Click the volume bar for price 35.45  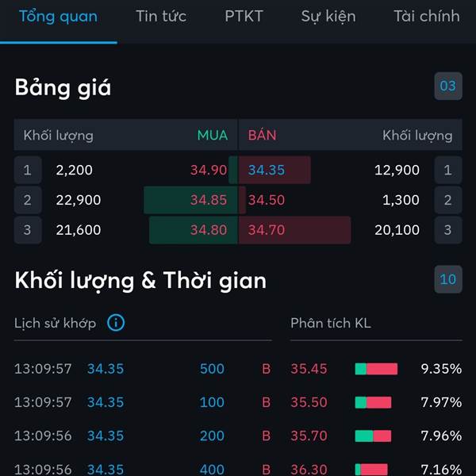[x=376, y=369]
